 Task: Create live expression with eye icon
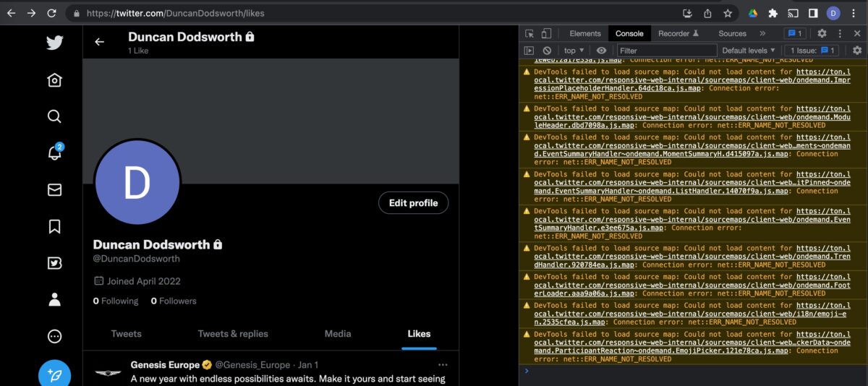601,51
